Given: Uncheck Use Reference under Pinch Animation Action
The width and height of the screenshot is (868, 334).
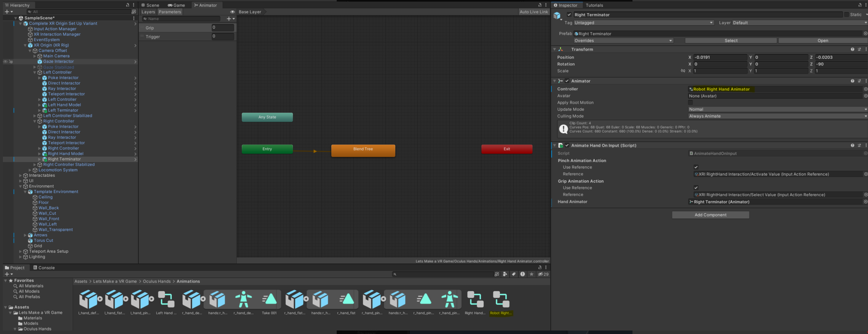Looking at the screenshot, I should click(x=696, y=167).
